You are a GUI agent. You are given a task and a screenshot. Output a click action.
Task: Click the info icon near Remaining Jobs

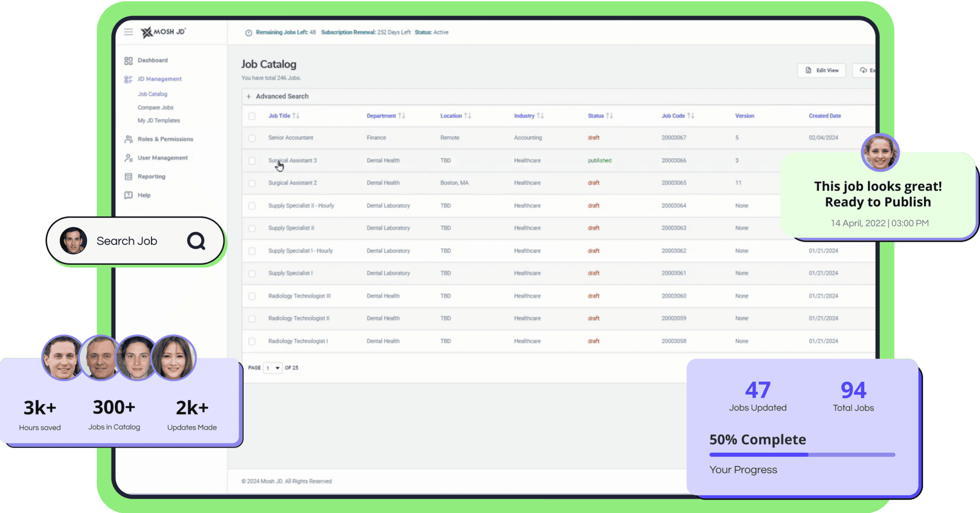tap(248, 33)
